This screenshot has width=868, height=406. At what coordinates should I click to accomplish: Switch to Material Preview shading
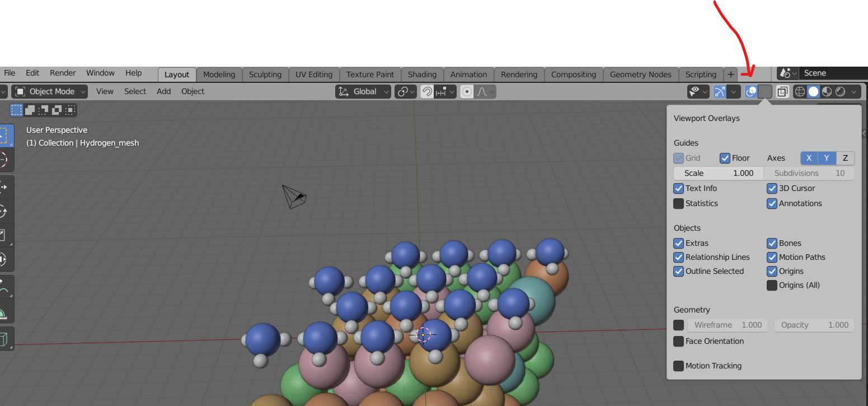point(827,91)
